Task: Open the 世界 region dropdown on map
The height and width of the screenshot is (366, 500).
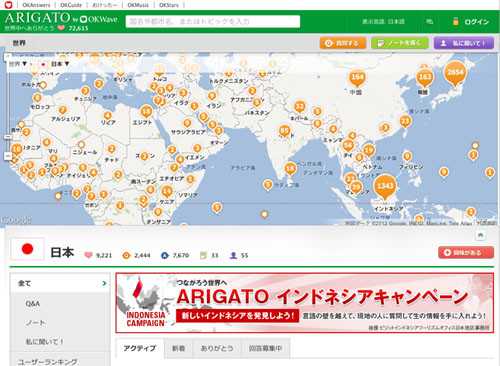Action: coord(18,64)
